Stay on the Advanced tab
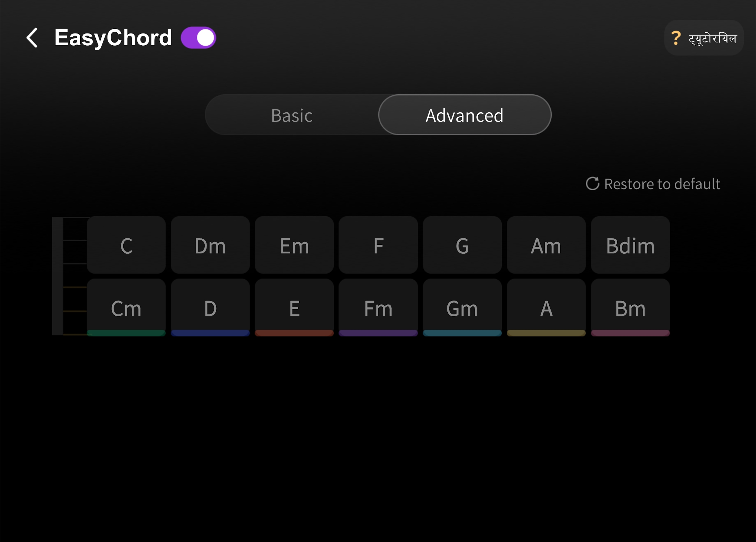Screen dimensions: 756x542 point(464,115)
